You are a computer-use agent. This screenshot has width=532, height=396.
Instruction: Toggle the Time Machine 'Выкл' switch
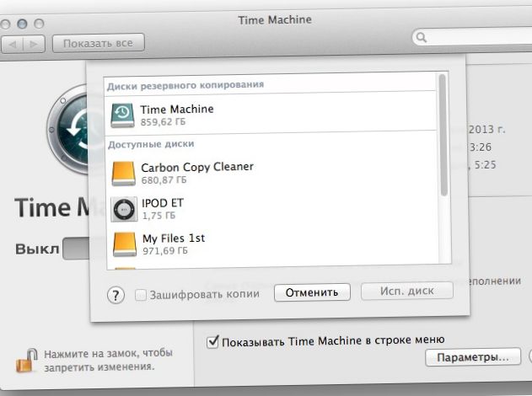(77, 249)
